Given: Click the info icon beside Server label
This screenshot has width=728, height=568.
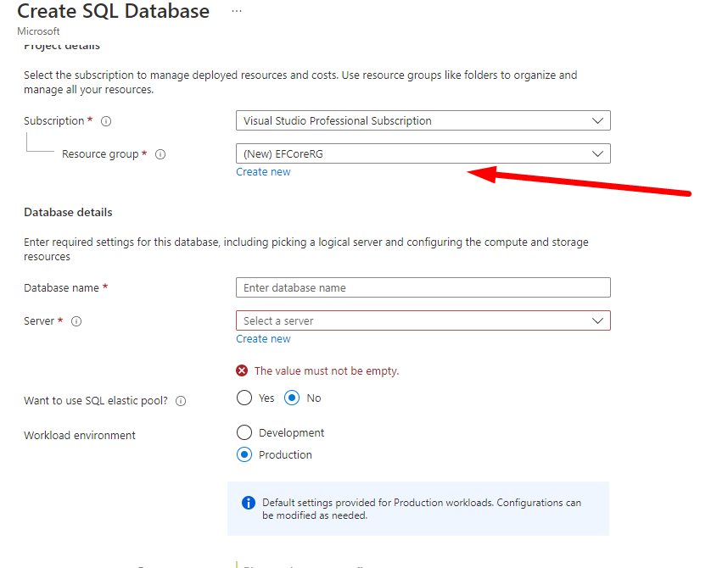Looking at the screenshot, I should pyautogui.click(x=76, y=321).
